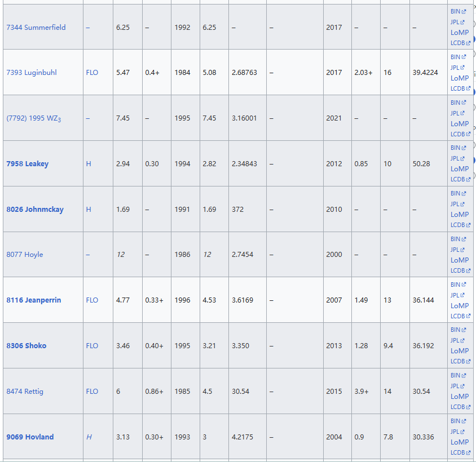Open the 7344 Summerfield asteroid link
This screenshot has height=462, width=476.
click(36, 27)
